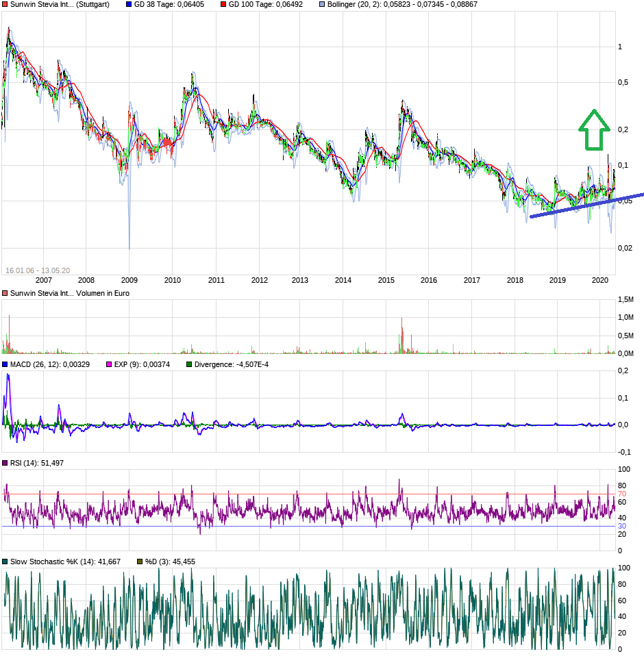Click the red RSI 70 overbought level label
This screenshot has height=656, width=644.
click(x=622, y=494)
